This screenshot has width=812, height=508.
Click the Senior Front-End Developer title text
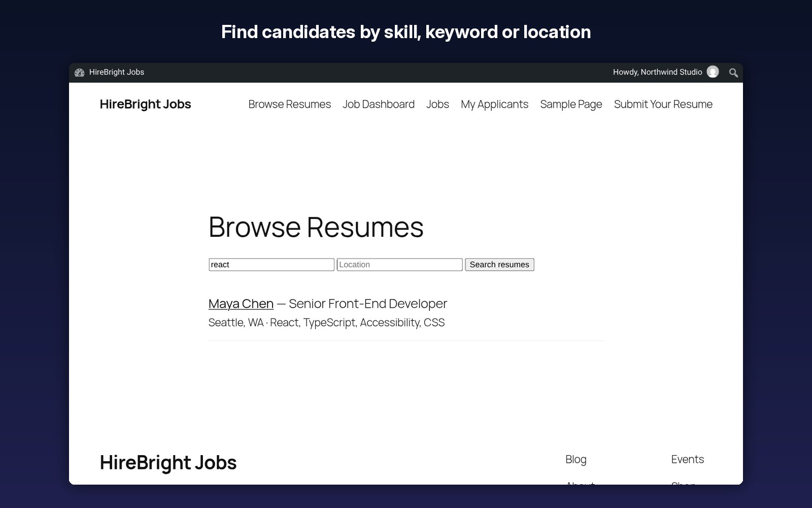[x=368, y=304]
